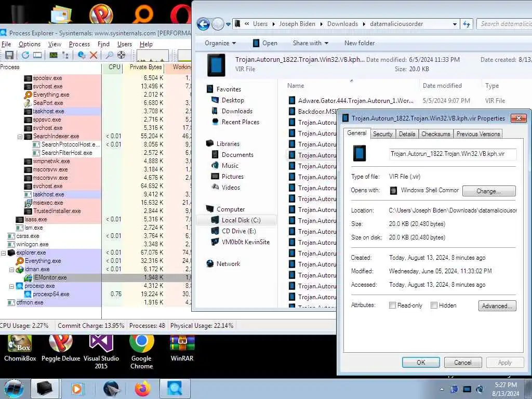532x399 pixels.
Task: Switch to the Details tab in Properties
Action: coord(407,134)
